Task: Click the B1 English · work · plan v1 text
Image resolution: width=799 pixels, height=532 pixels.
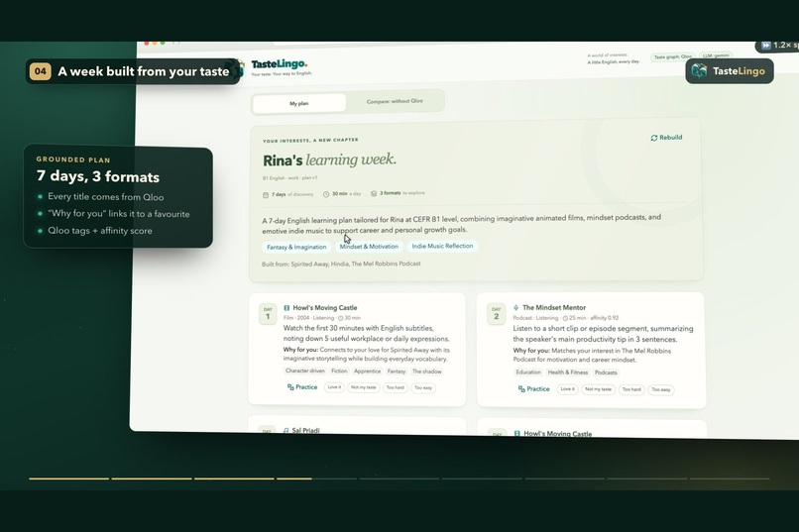Action: 289,178
